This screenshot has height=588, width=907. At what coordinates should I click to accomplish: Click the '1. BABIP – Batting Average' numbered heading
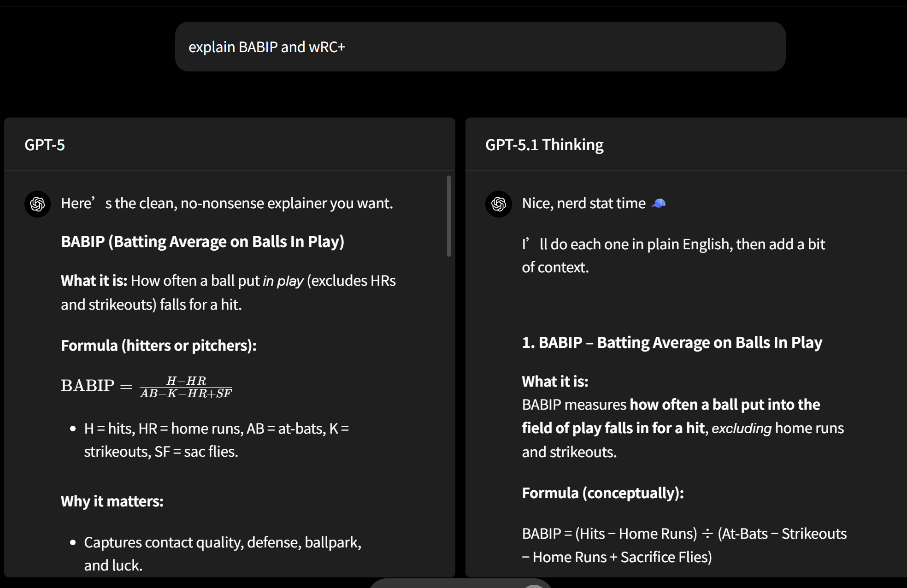coord(671,342)
